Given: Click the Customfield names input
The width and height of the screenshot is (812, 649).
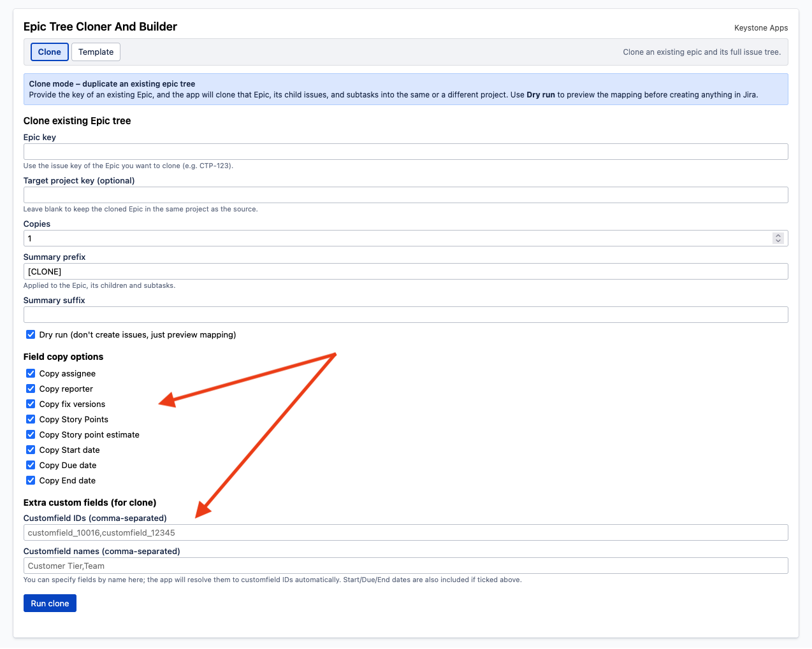Looking at the screenshot, I should 405,565.
